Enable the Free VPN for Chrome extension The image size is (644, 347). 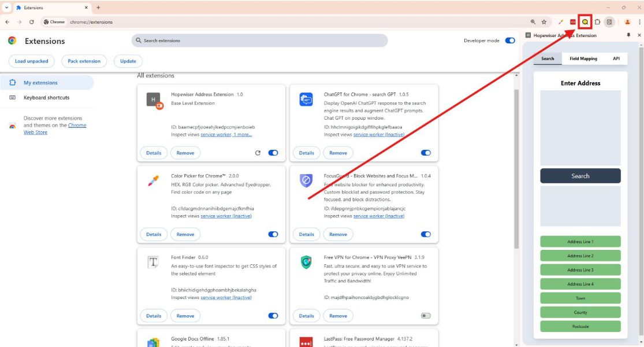click(x=426, y=316)
